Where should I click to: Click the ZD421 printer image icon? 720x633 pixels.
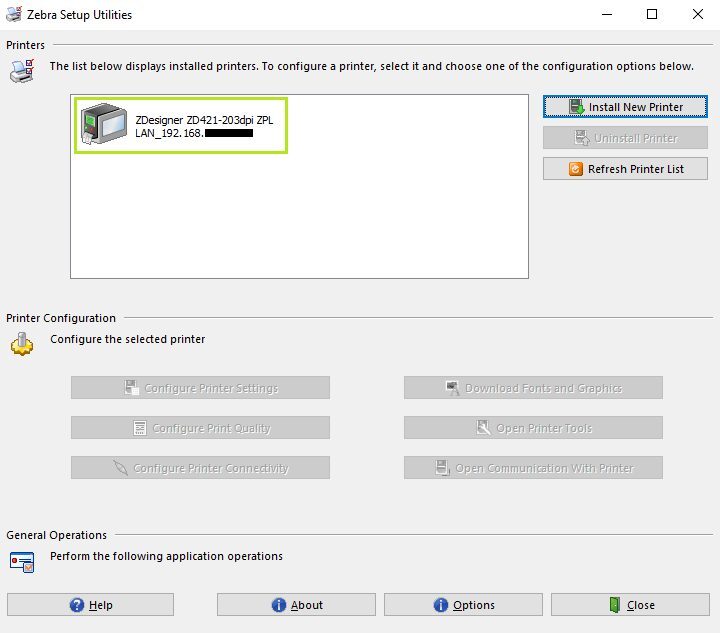(104, 124)
